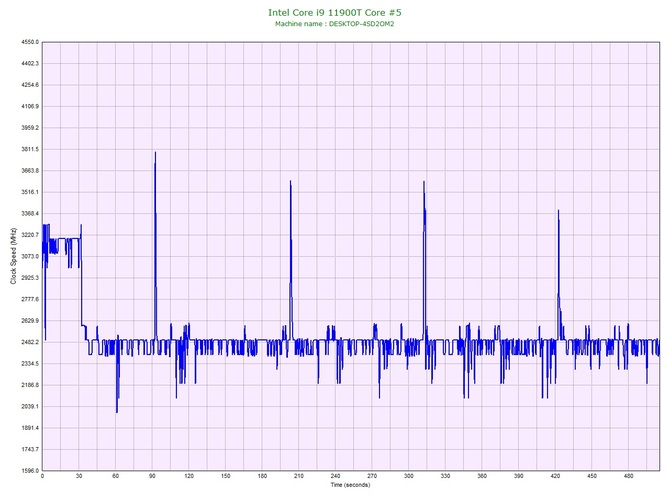670x502 pixels.
Task: Click the 3073.0 value on the y-axis
Action: click(30, 256)
